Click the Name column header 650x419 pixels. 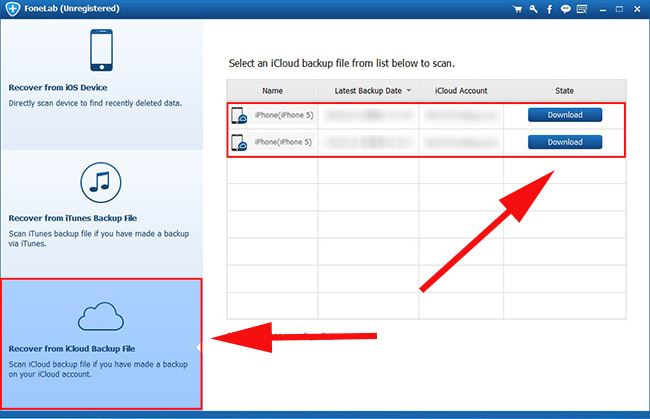272,90
